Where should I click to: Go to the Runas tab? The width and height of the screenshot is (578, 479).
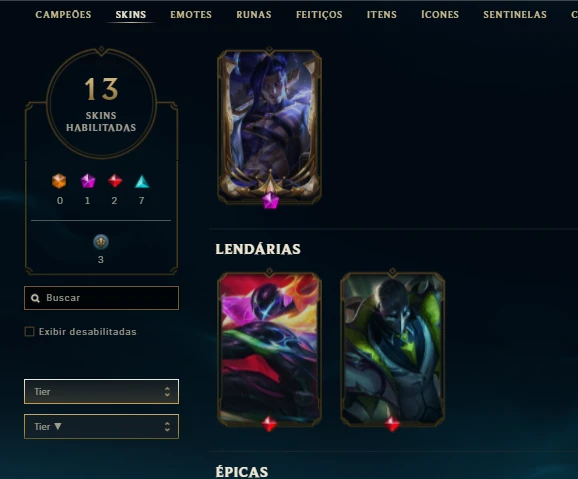[x=254, y=14]
